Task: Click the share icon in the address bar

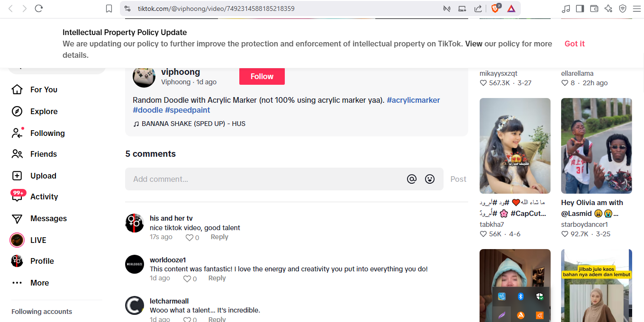Action: [478, 9]
